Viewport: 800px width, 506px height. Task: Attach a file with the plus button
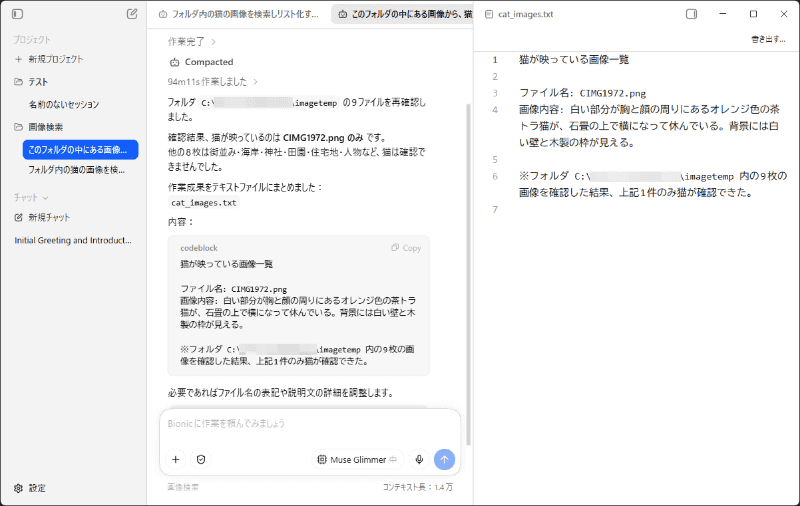[176, 460]
